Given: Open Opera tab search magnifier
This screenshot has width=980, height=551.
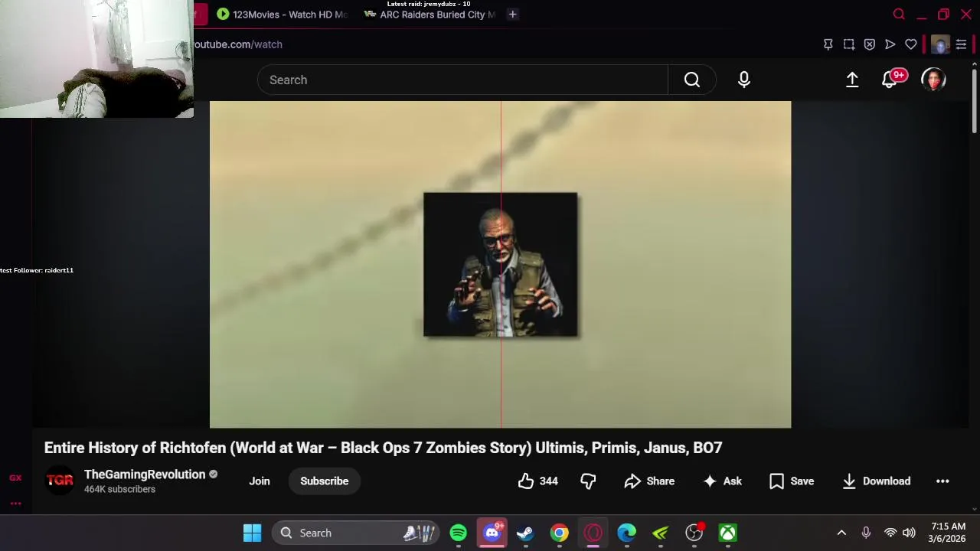Looking at the screenshot, I should pyautogui.click(x=899, y=15).
